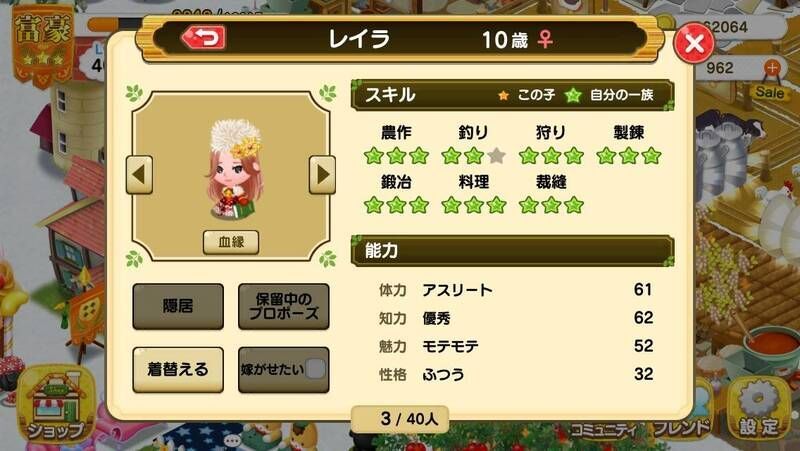800x451 pixels.
Task: Open 保留中のプロポーズ pending proposals
Action: pos(284,306)
